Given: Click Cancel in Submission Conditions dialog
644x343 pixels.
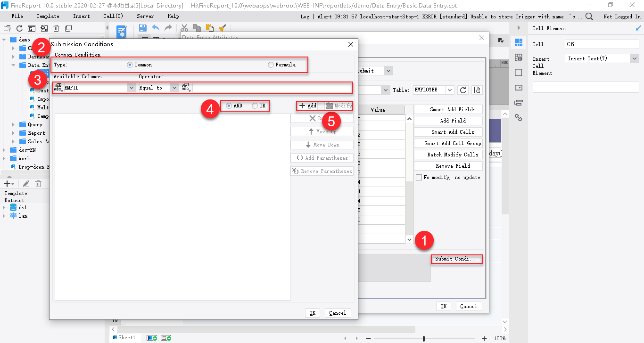Looking at the screenshot, I should [x=338, y=313].
